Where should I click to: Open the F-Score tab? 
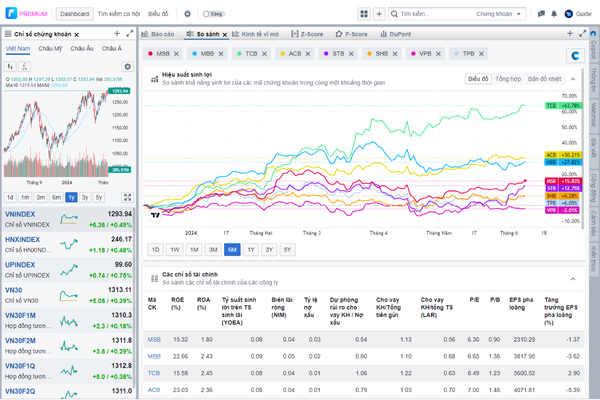(x=352, y=34)
